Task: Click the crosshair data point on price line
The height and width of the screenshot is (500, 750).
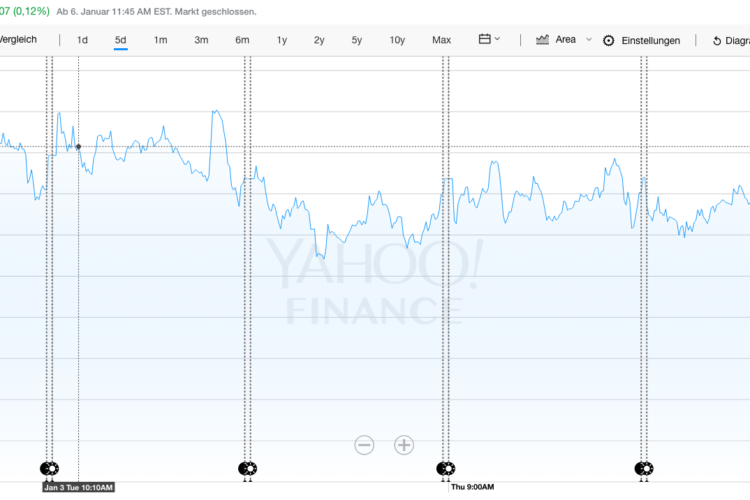Action: pos(78,146)
